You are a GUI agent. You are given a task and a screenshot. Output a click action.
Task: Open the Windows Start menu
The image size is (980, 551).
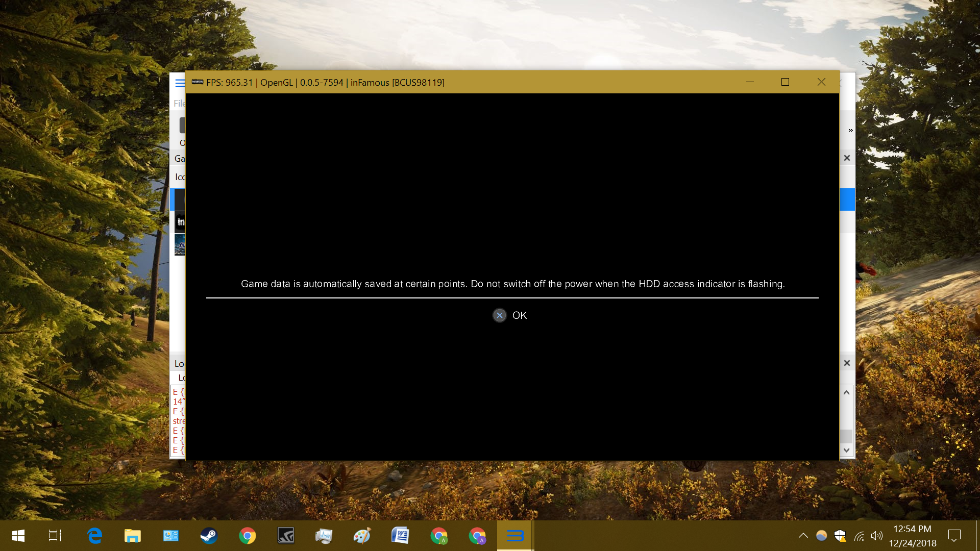click(x=18, y=536)
